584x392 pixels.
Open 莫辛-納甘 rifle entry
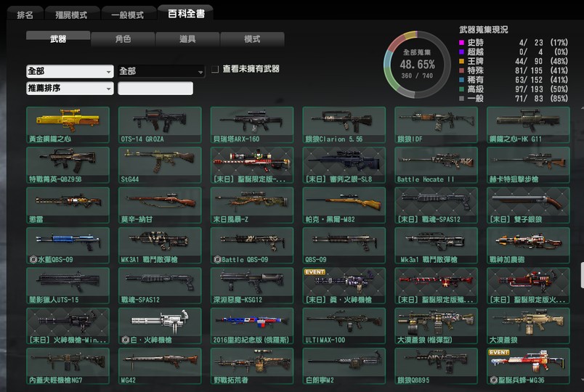(x=160, y=205)
